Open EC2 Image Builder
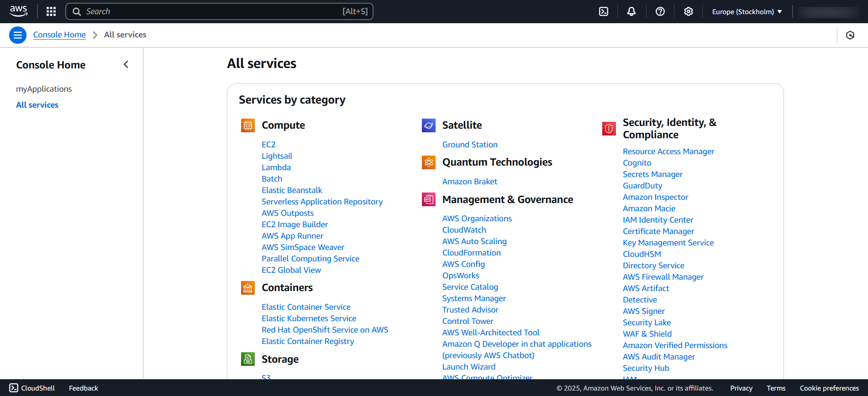The width and height of the screenshot is (868, 396). [295, 224]
